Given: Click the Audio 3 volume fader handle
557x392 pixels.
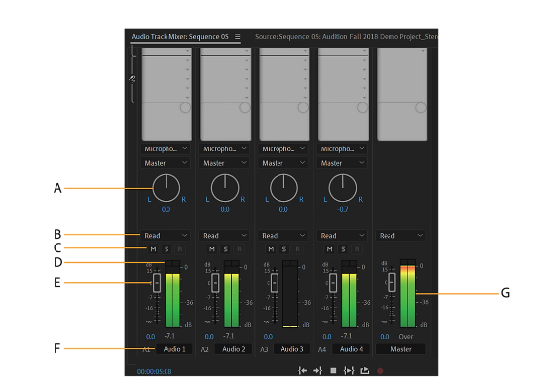Looking at the screenshot, I should click(274, 283).
